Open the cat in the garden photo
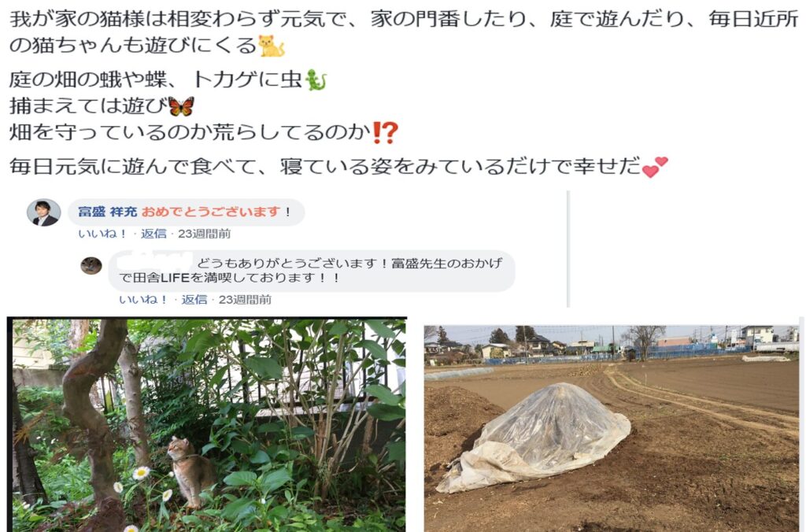This screenshot has width=806, height=532. click(x=207, y=424)
